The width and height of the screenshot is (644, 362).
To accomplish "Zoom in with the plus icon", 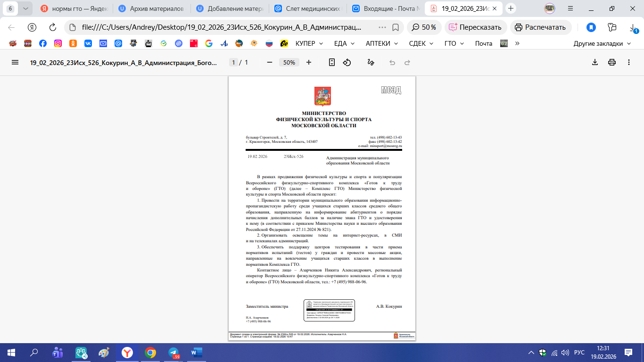I will coord(309,62).
